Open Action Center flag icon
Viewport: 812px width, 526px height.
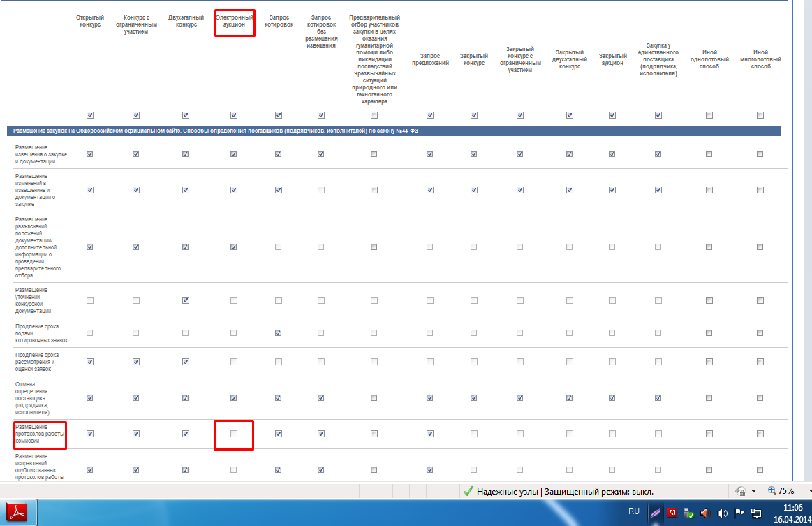point(739,513)
